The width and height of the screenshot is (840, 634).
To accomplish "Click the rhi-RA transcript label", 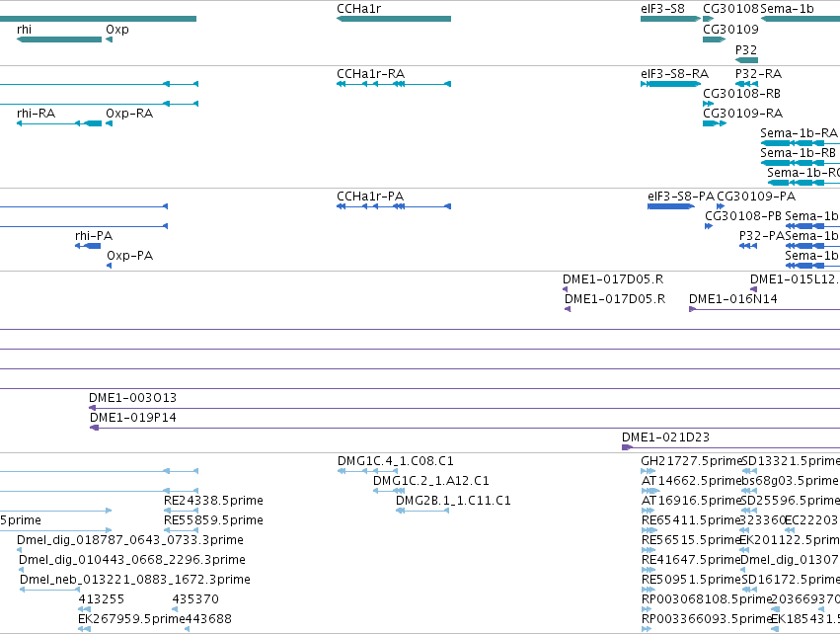I will click(36, 114).
